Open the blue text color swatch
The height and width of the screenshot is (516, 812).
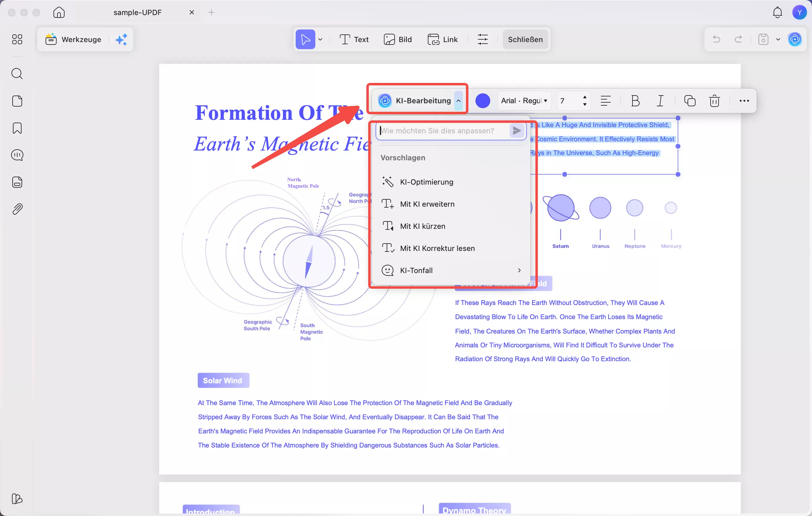483,101
